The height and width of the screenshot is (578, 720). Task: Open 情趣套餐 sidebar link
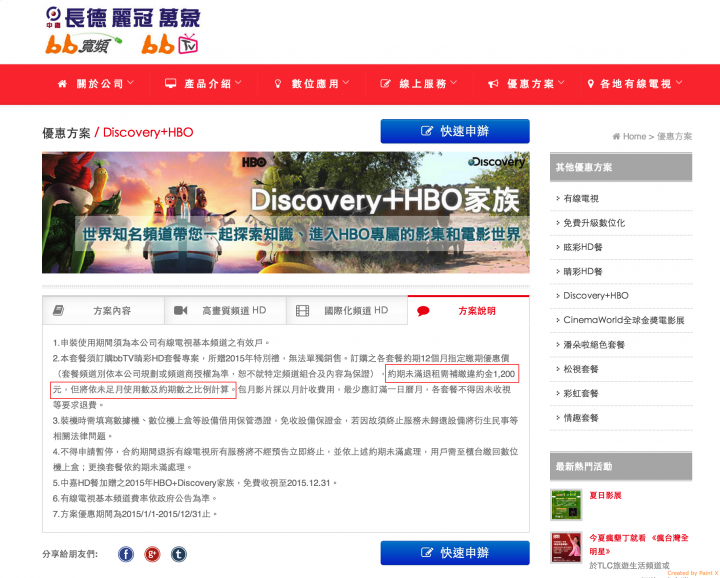(x=581, y=418)
